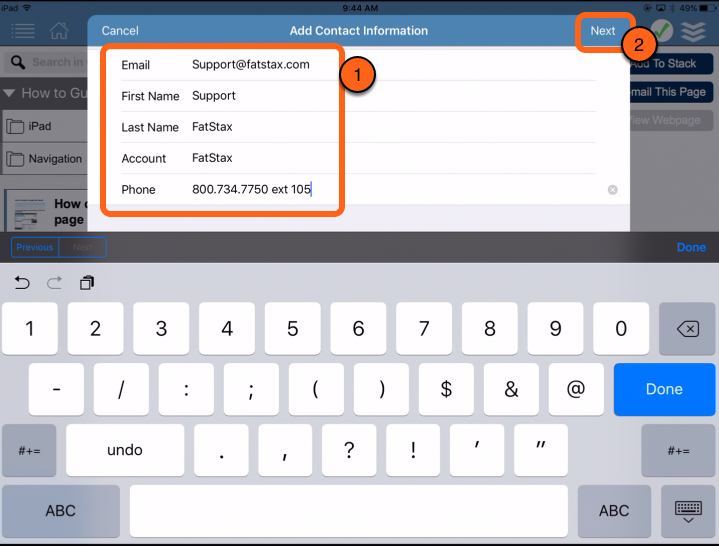The height and width of the screenshot is (546, 719).
Task: Open the iPad folder
Action: [x=45, y=126]
